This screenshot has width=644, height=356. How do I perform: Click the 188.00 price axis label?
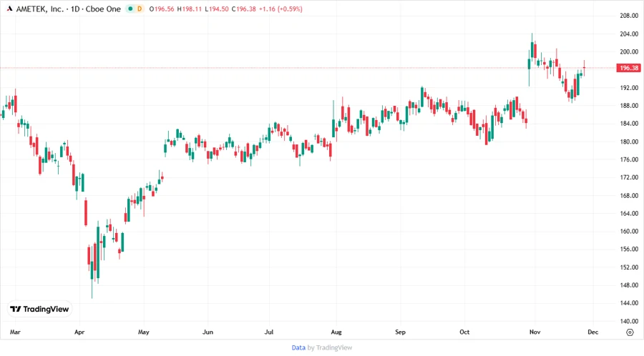629,105
